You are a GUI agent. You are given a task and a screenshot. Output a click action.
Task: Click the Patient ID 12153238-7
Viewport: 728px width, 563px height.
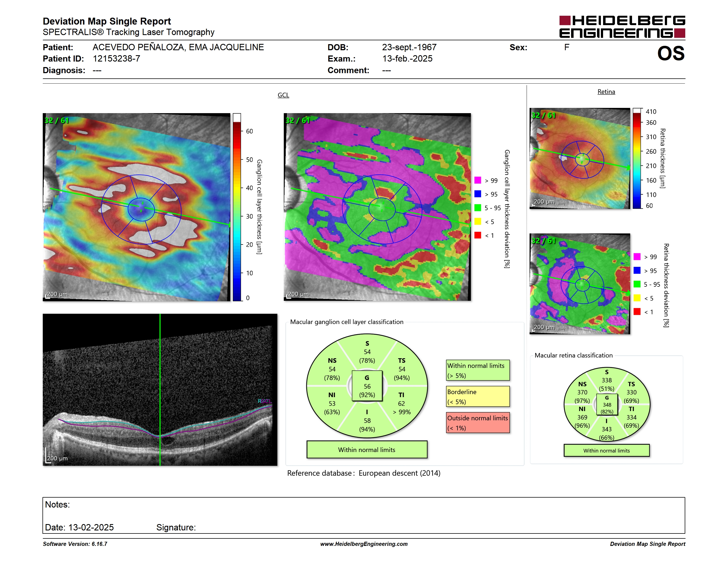click(116, 59)
